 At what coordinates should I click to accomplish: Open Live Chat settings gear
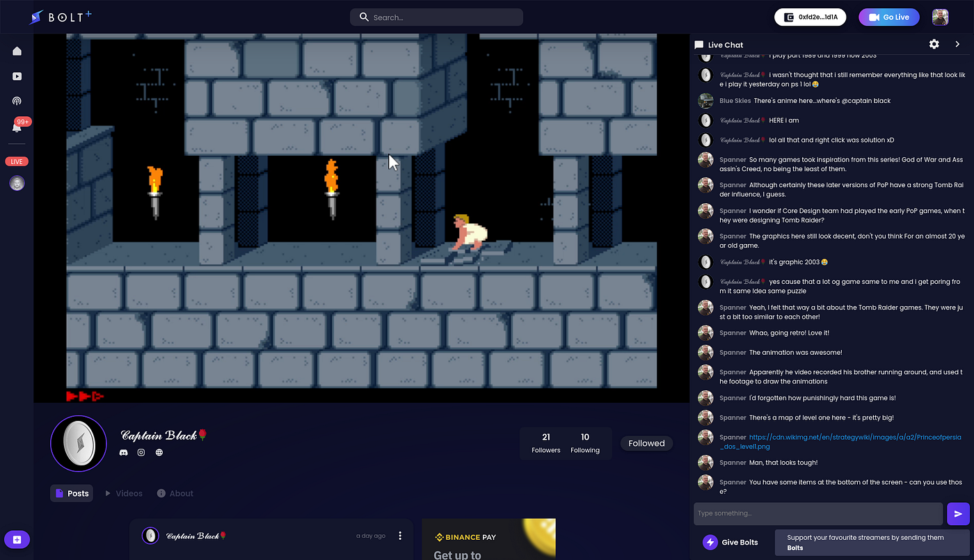pyautogui.click(x=934, y=45)
